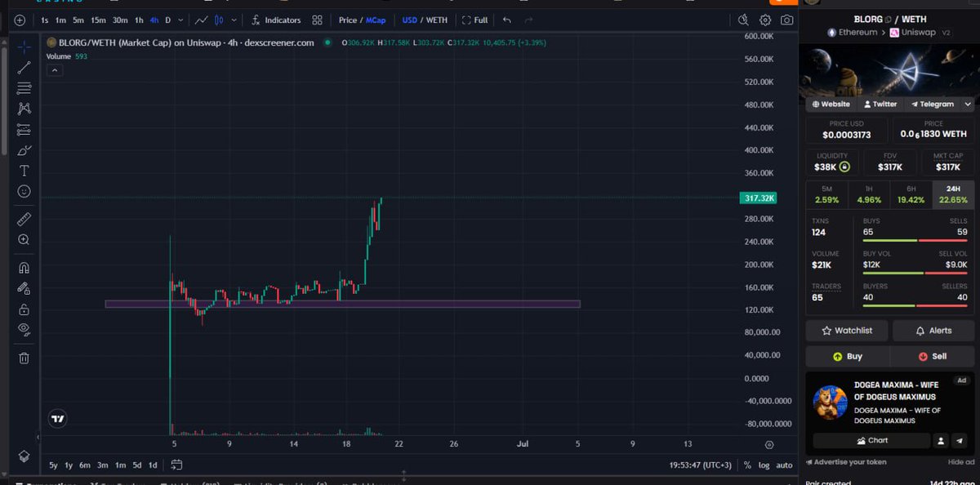Click the plus compare symbol icon
980x485 pixels.
coord(20,20)
